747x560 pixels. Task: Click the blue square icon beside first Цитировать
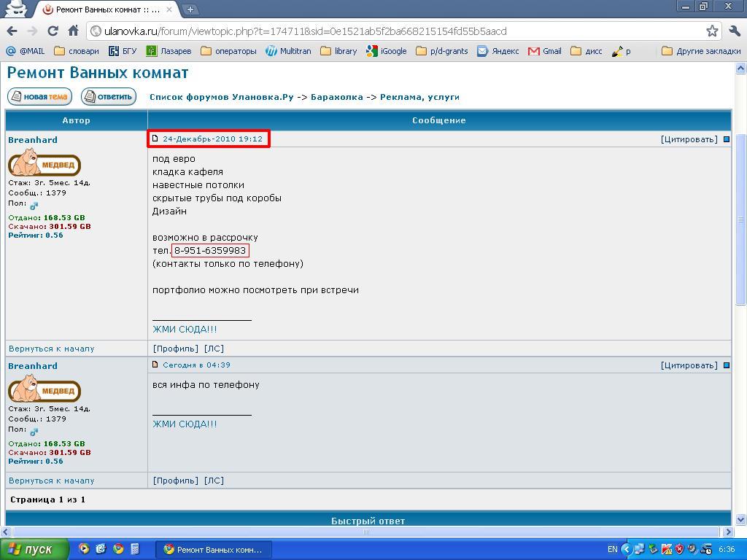(726, 139)
